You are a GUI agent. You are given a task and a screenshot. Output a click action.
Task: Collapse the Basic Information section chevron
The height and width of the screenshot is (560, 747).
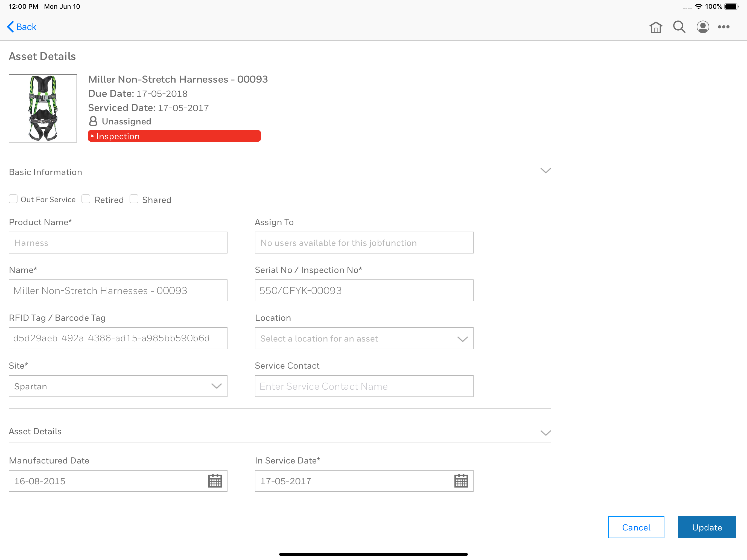click(545, 171)
